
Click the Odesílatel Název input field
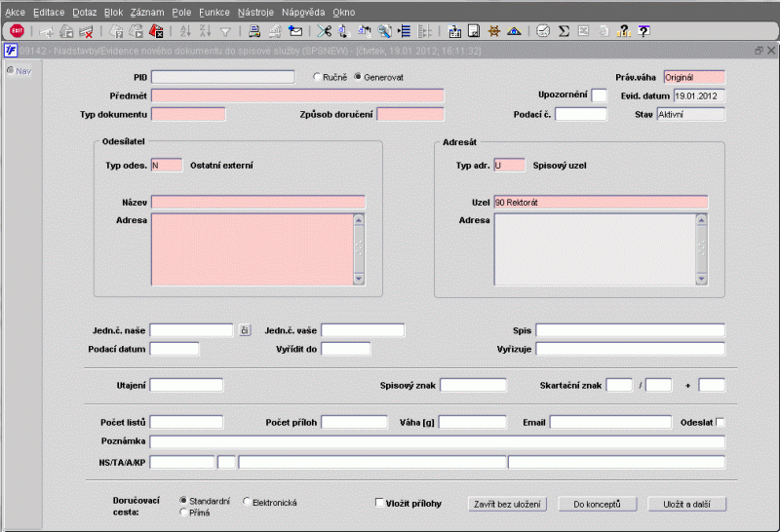point(258,203)
